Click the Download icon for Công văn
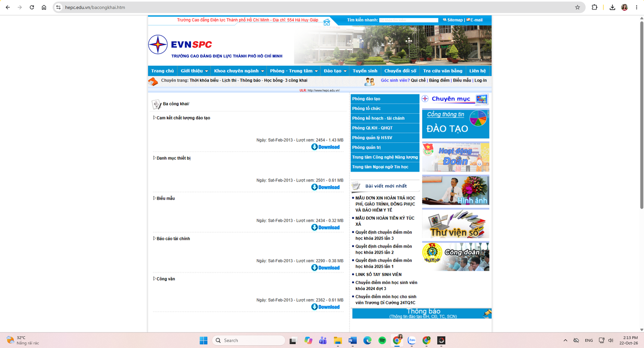This screenshot has width=644, height=348. coord(325,307)
